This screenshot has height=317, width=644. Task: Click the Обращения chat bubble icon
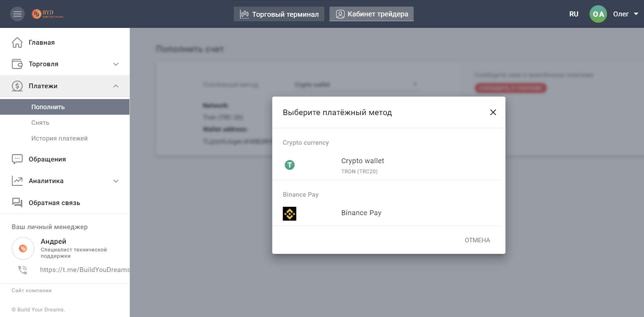click(17, 159)
